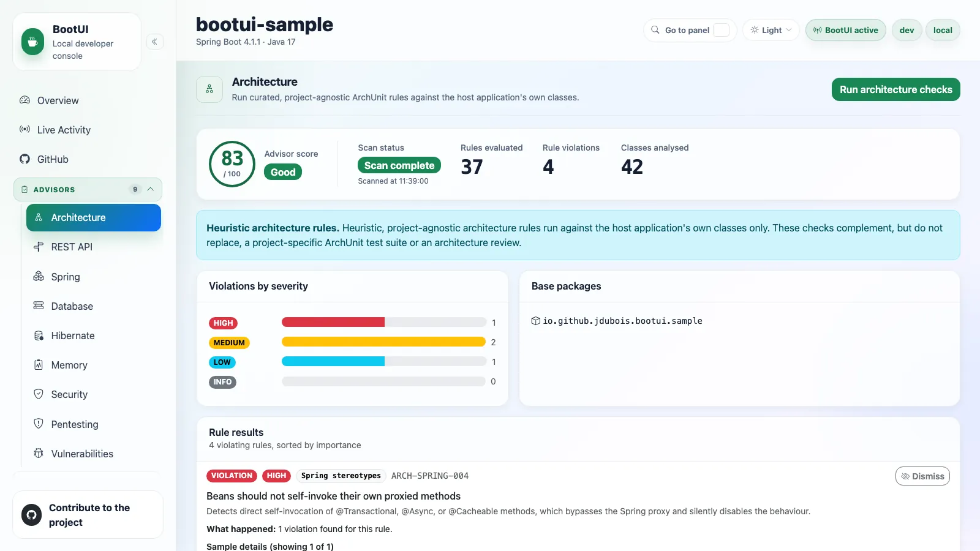
Task: Run architecture checks
Action: point(895,89)
